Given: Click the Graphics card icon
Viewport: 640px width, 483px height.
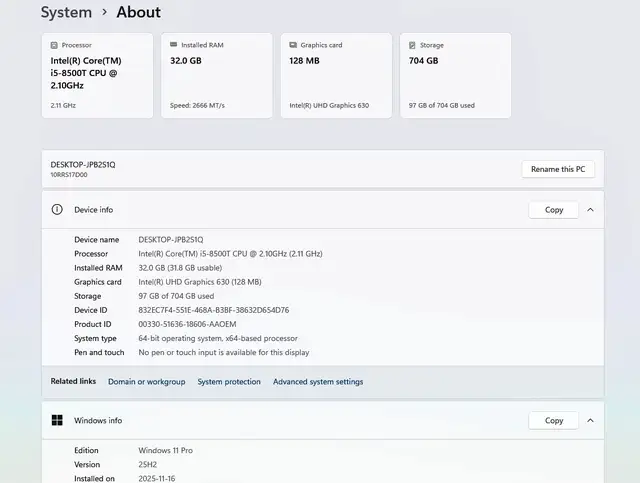Looking at the screenshot, I should click(293, 45).
